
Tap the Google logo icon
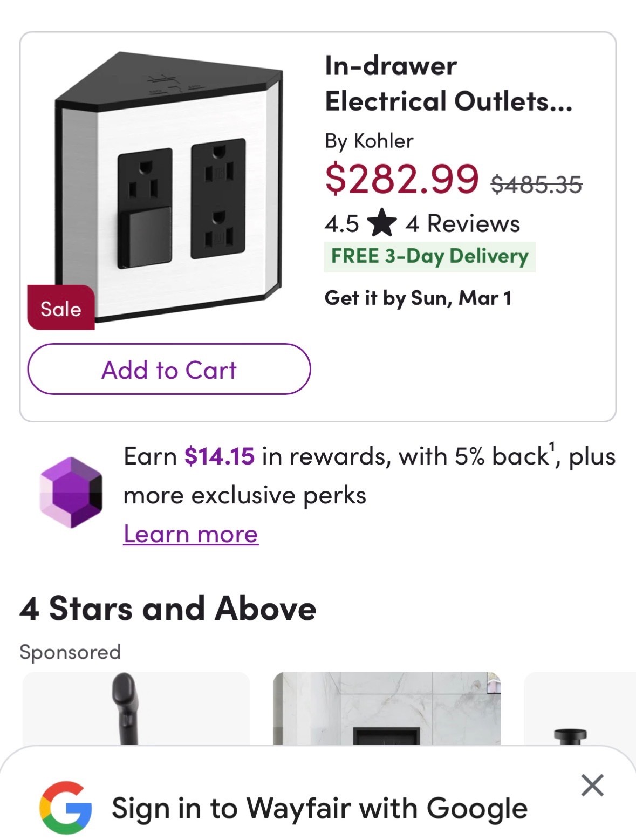pyautogui.click(x=66, y=808)
